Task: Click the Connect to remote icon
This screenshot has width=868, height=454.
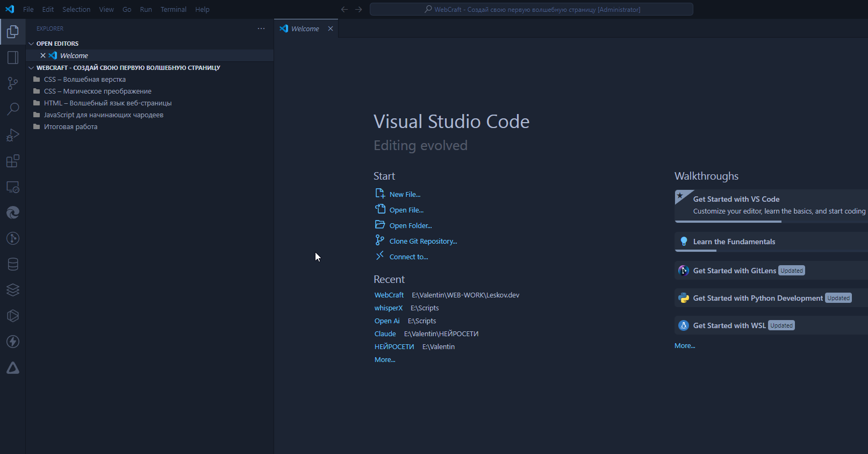Action: [380, 256]
